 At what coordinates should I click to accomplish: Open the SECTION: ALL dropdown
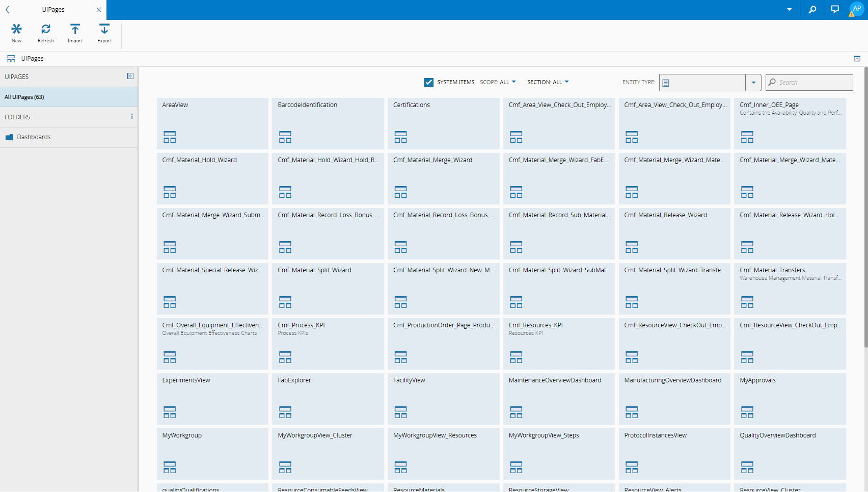(x=548, y=82)
